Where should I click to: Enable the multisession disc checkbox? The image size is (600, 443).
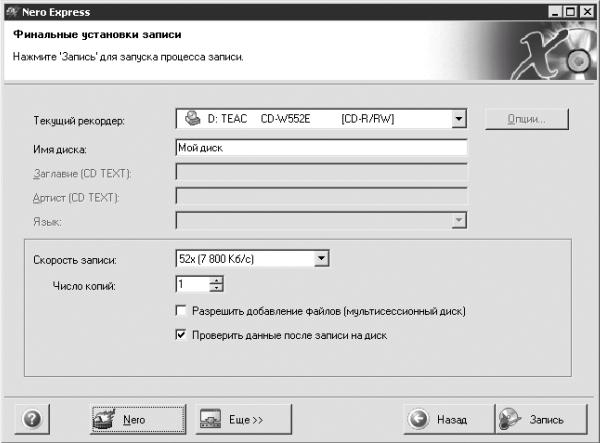tap(181, 310)
